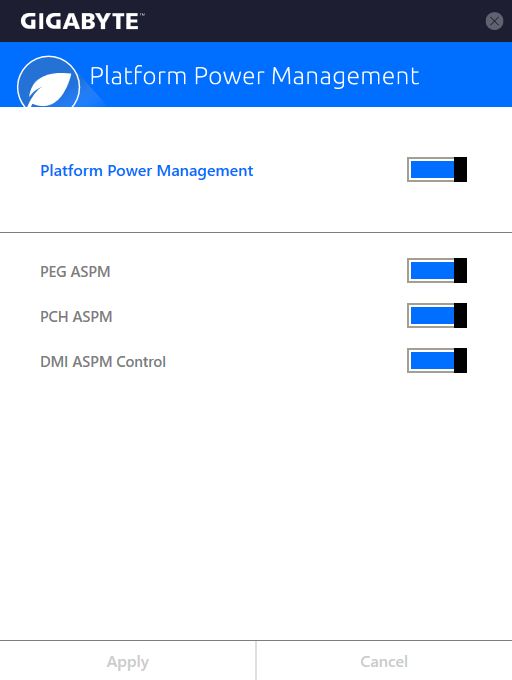Disable the PEG ASPM switch
The image size is (512, 680).
(437, 271)
